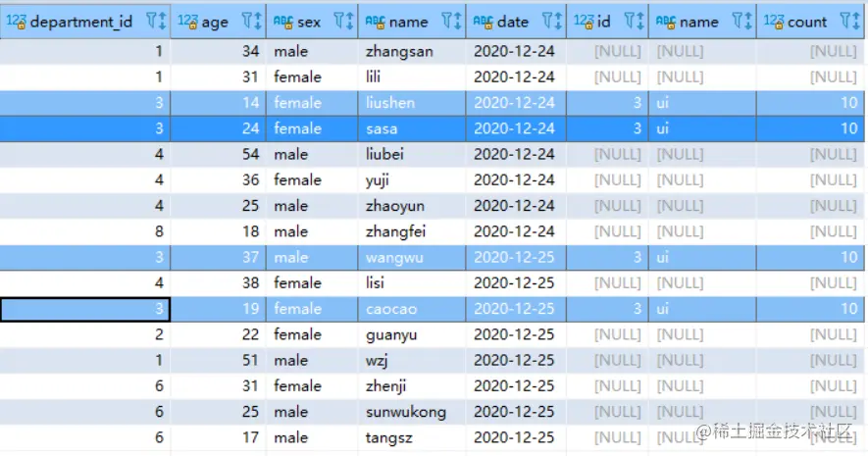Select age value 34 in zhangsan row
This screenshot has width=868, height=456.
[x=218, y=51]
